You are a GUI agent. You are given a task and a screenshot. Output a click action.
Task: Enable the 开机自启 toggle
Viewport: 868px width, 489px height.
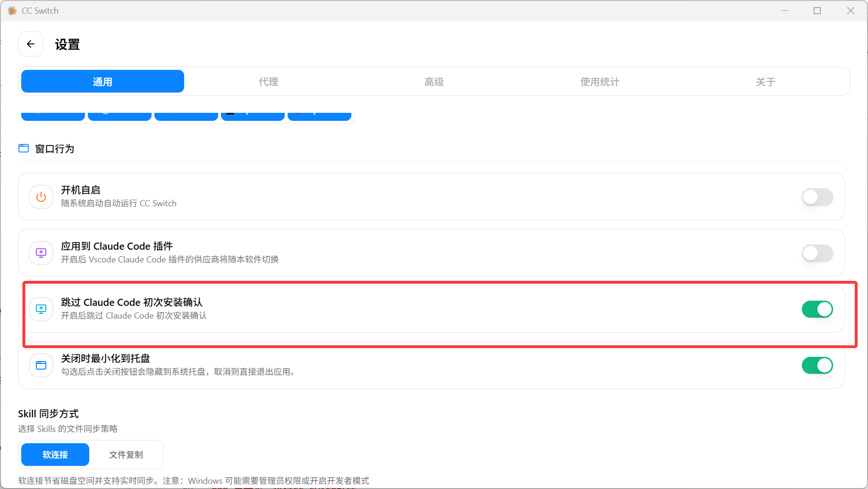coord(817,197)
